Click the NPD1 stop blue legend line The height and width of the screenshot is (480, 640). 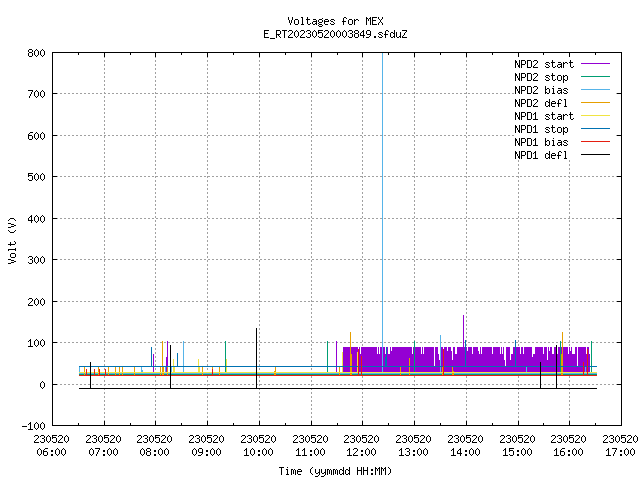(595, 129)
